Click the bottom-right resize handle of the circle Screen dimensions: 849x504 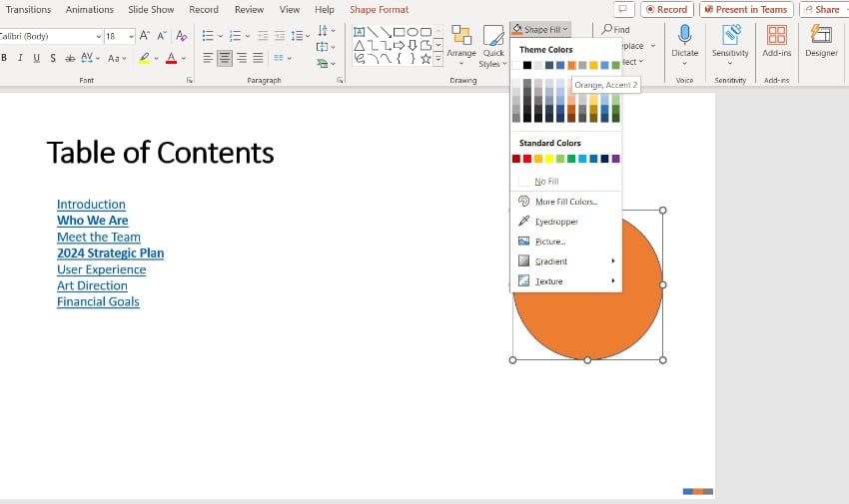click(x=663, y=359)
